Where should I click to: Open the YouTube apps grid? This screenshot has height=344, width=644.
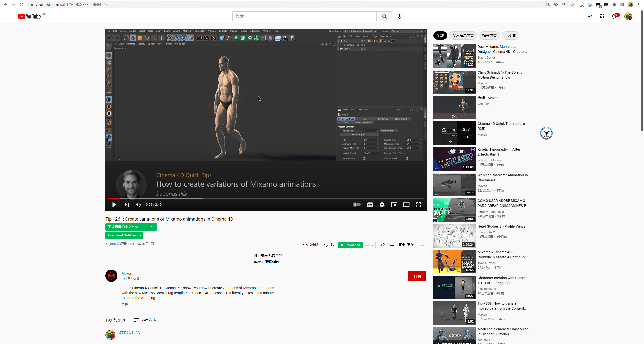[x=601, y=16]
